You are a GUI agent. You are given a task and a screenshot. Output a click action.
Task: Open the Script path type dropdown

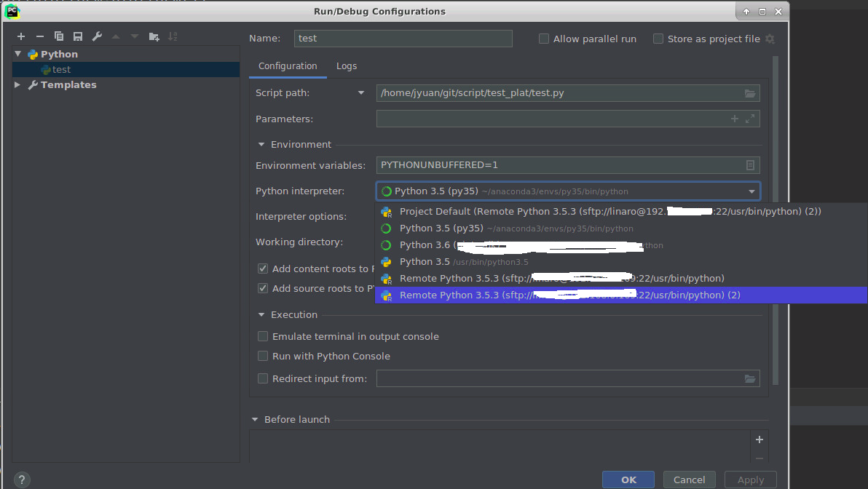[x=361, y=93]
